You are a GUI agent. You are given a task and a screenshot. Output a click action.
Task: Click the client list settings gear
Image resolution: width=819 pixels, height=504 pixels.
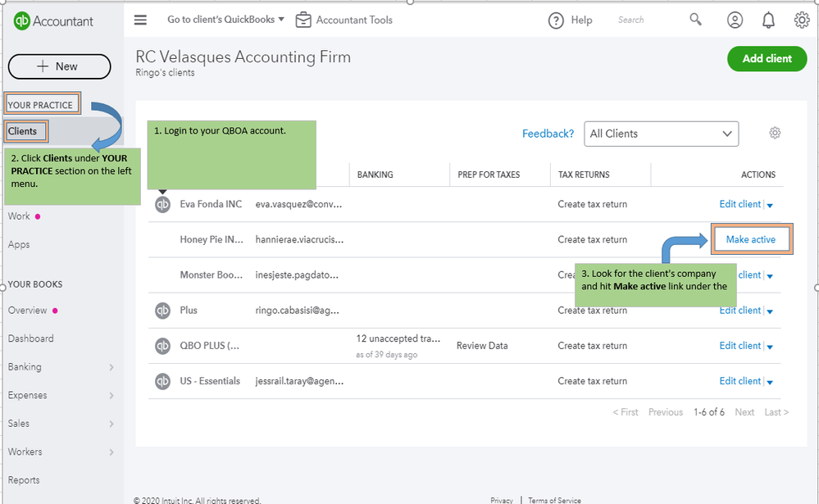(775, 134)
